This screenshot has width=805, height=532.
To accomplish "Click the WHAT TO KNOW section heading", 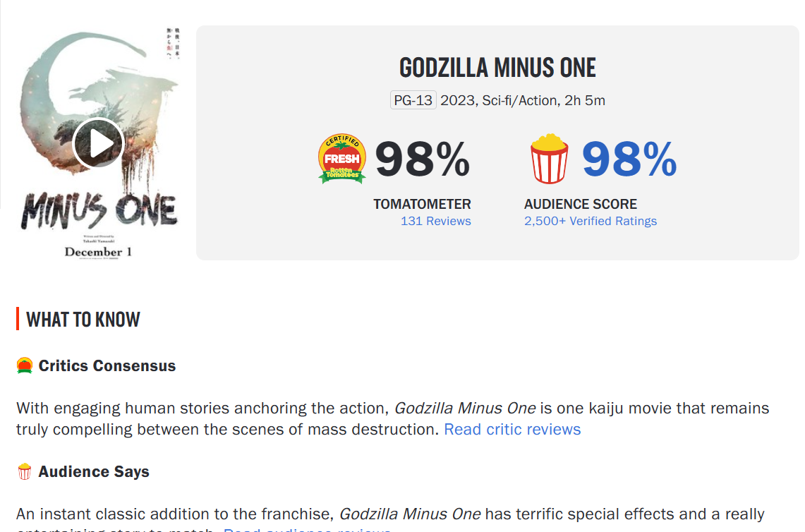I will point(83,320).
